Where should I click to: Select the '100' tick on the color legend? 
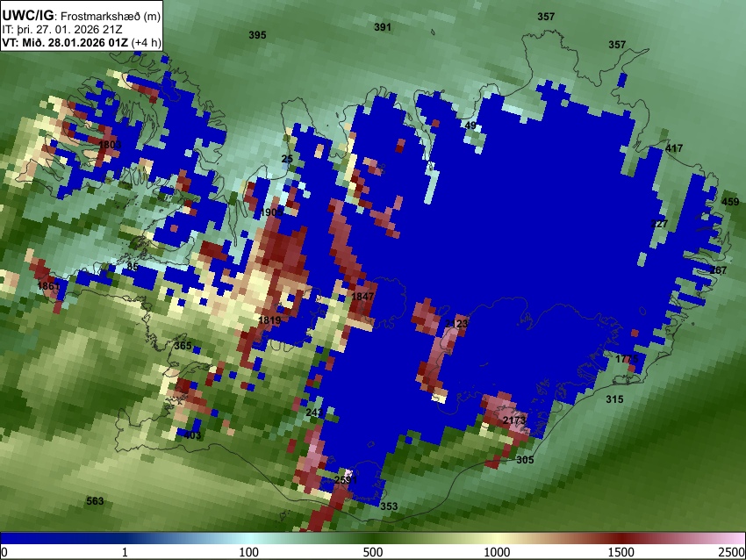(248, 552)
